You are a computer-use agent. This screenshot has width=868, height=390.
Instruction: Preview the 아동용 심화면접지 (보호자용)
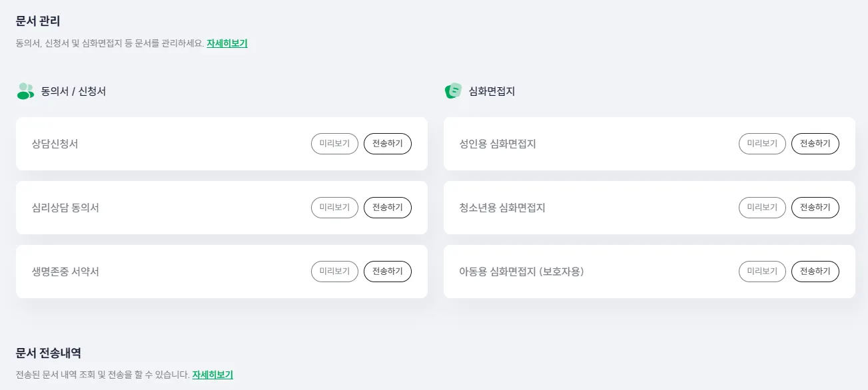pos(762,272)
